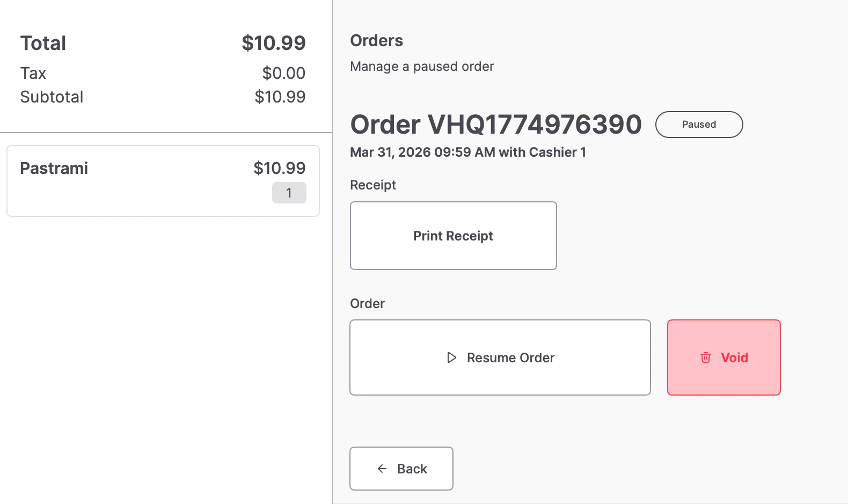Click the order date and cashier line
Image resolution: width=848 pixels, height=504 pixels.
tap(467, 152)
